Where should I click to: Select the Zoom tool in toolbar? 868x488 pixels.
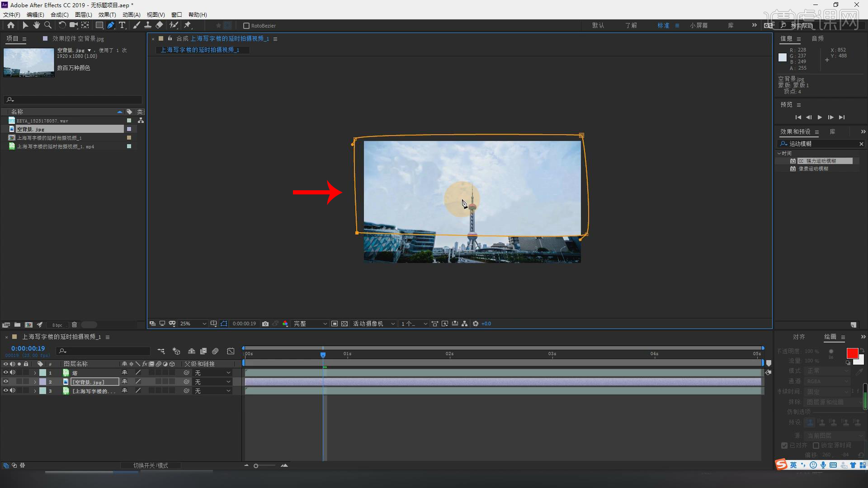pos(48,25)
